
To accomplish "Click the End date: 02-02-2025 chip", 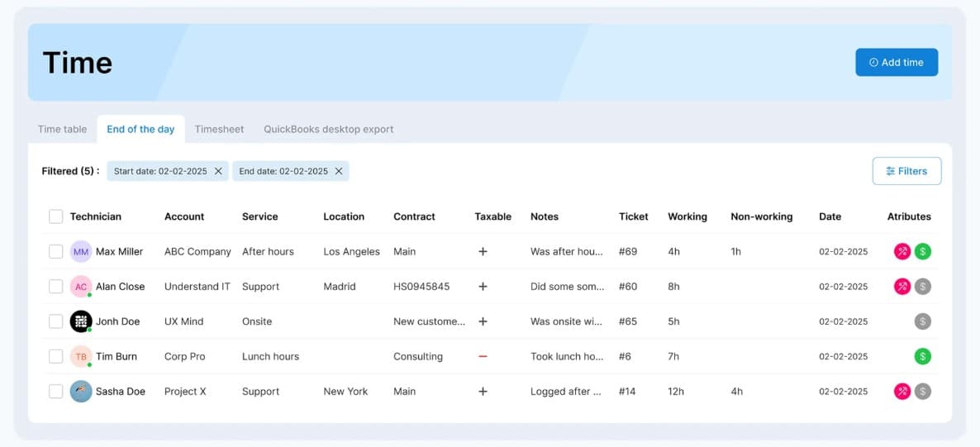I will pos(291,171).
